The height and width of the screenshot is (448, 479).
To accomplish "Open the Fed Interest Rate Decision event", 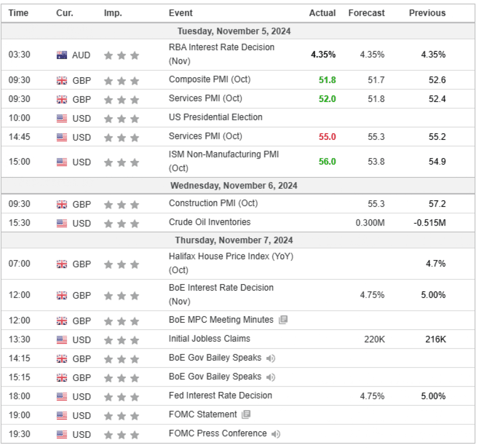I will click(220, 395).
